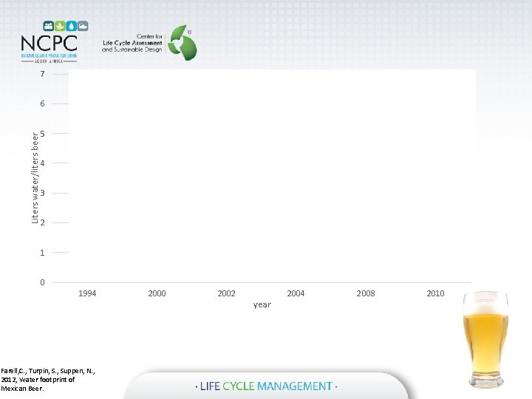Click the blue water drop icon
This screenshot has height=399, width=532.
pos(71,26)
